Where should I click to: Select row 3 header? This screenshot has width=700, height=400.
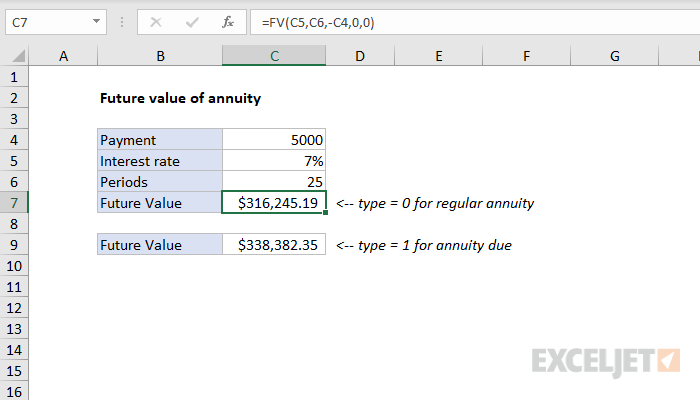[14, 119]
